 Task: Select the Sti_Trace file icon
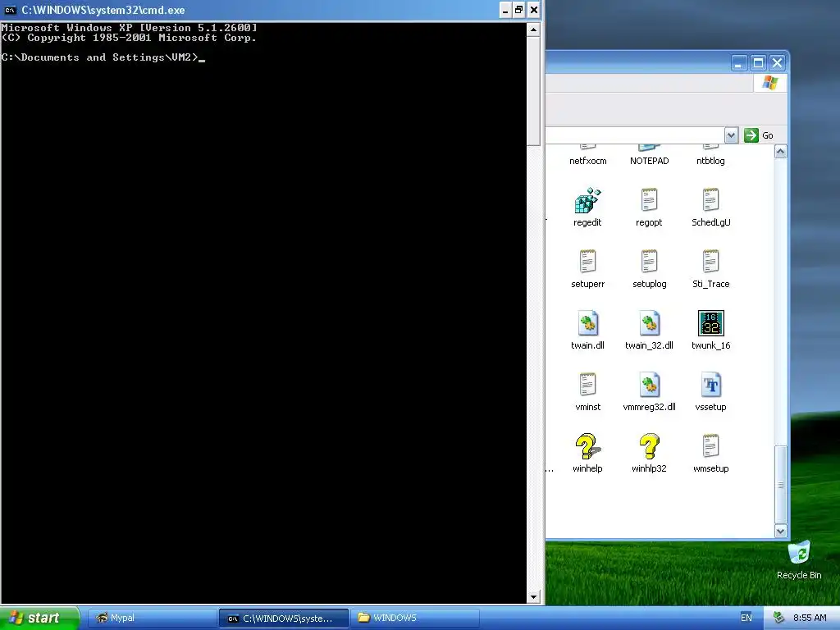pos(710,262)
